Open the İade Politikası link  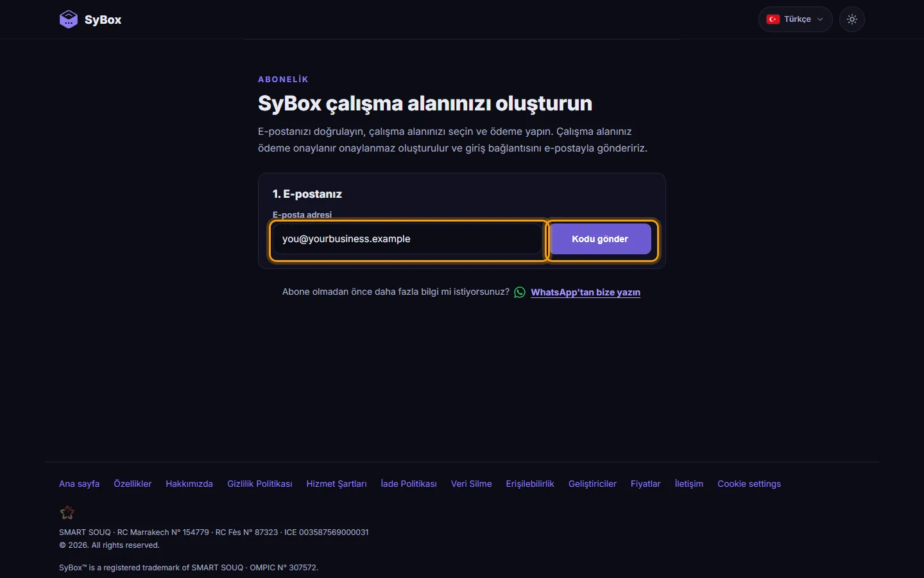click(409, 484)
